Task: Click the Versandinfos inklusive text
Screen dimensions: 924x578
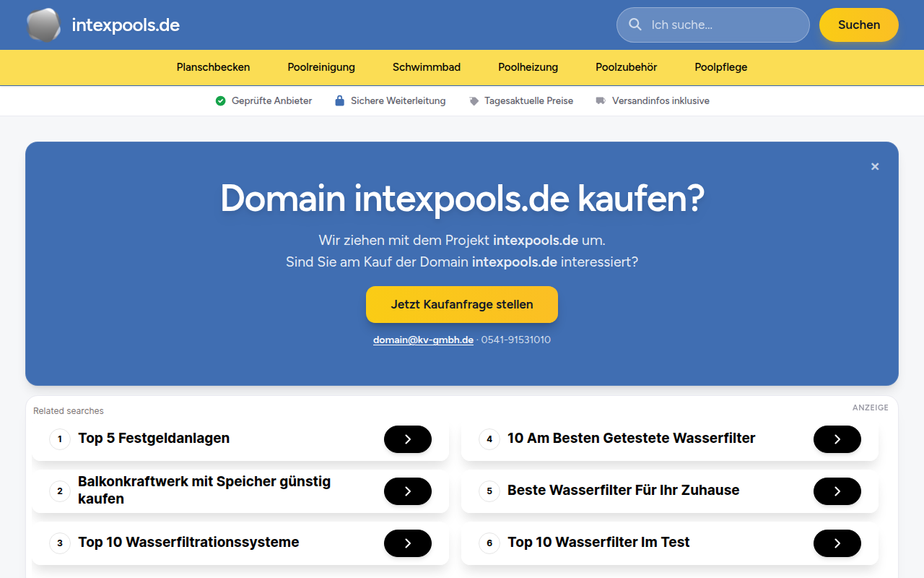Action: point(661,101)
